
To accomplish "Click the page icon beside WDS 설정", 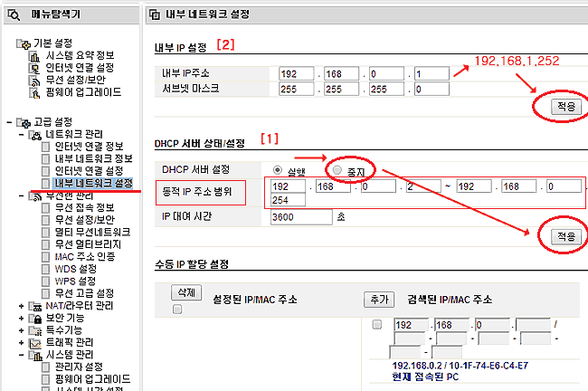I will (x=46, y=270).
